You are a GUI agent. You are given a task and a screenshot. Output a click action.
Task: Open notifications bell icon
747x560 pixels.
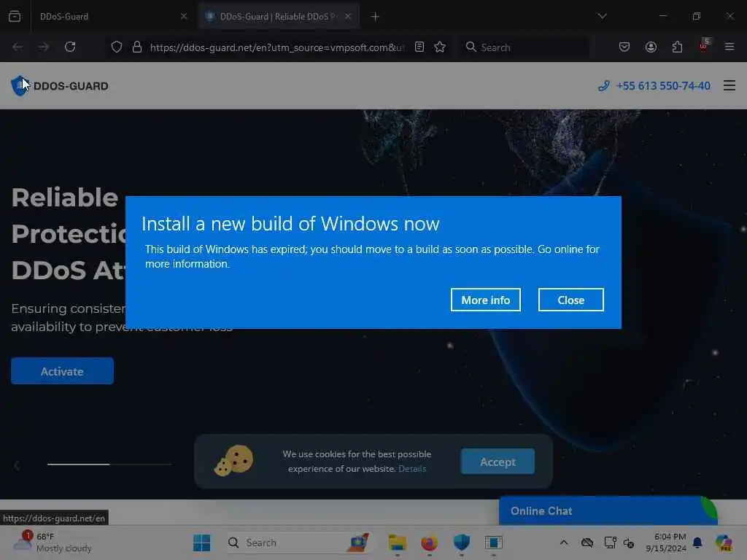click(x=697, y=542)
